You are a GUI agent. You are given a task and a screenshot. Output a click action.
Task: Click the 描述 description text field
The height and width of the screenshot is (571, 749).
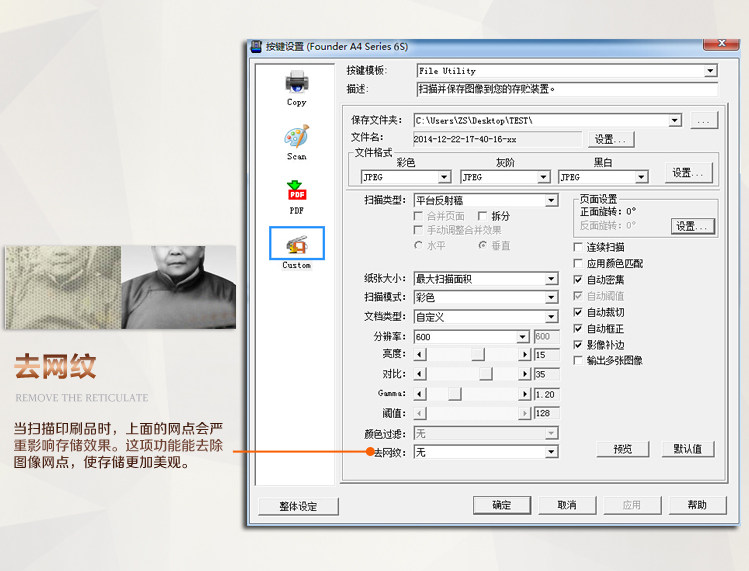coord(567,89)
